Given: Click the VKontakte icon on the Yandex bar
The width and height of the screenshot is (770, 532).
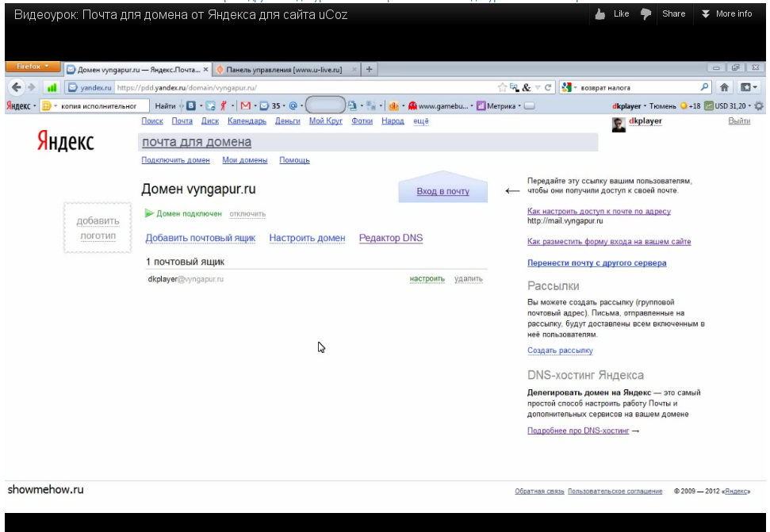Looking at the screenshot, I should click(191, 105).
